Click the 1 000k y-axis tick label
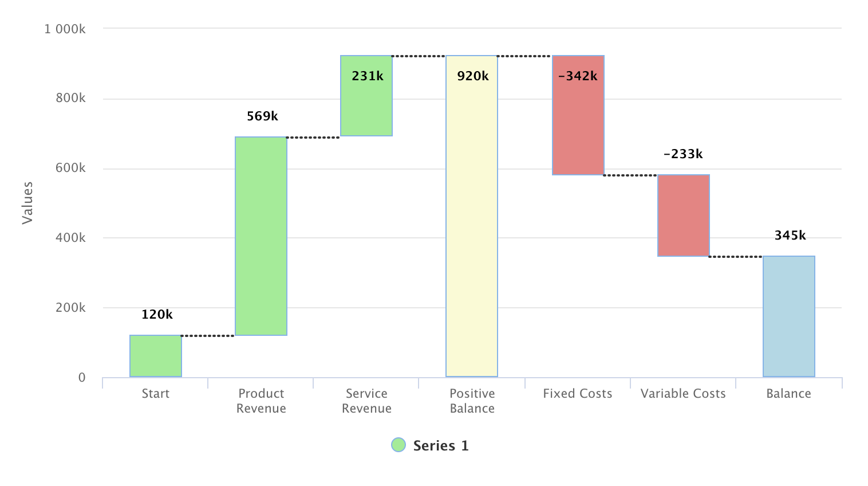The image size is (868, 486). pyautogui.click(x=65, y=29)
